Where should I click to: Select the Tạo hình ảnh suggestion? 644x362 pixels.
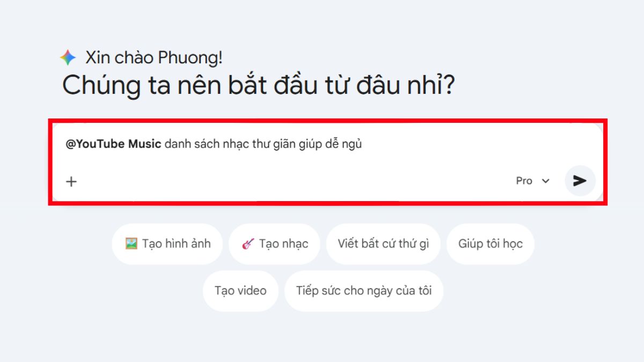point(166,243)
